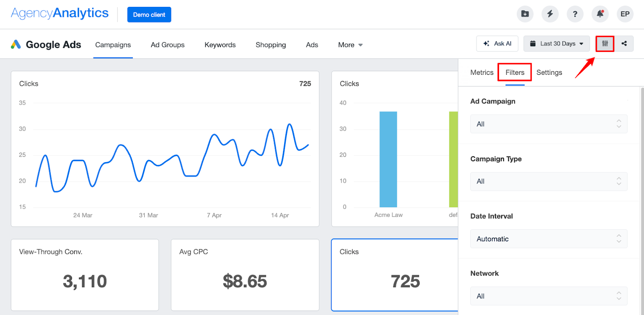Select the Avg CPC stat card
Viewport: 644px width, 315px height.
245,275
